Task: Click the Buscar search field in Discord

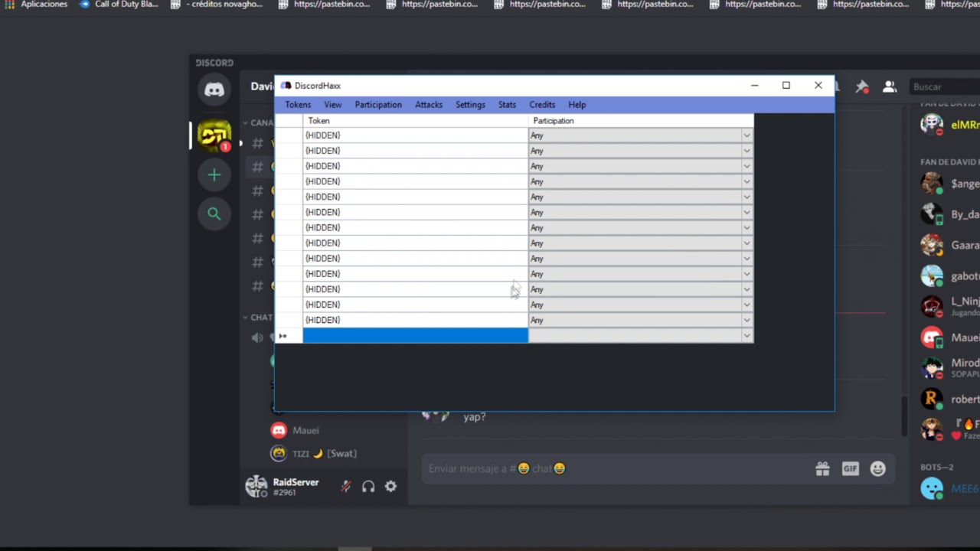Action: coord(945,87)
